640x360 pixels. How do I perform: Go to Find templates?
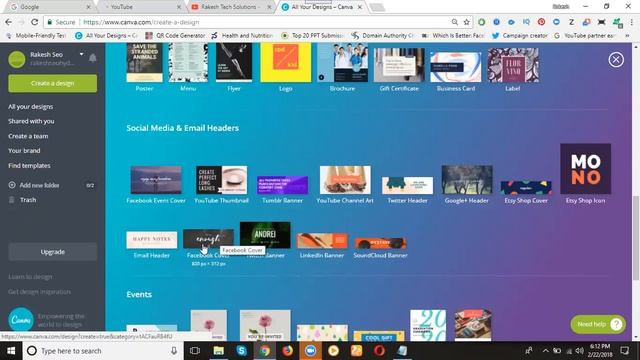tap(29, 166)
